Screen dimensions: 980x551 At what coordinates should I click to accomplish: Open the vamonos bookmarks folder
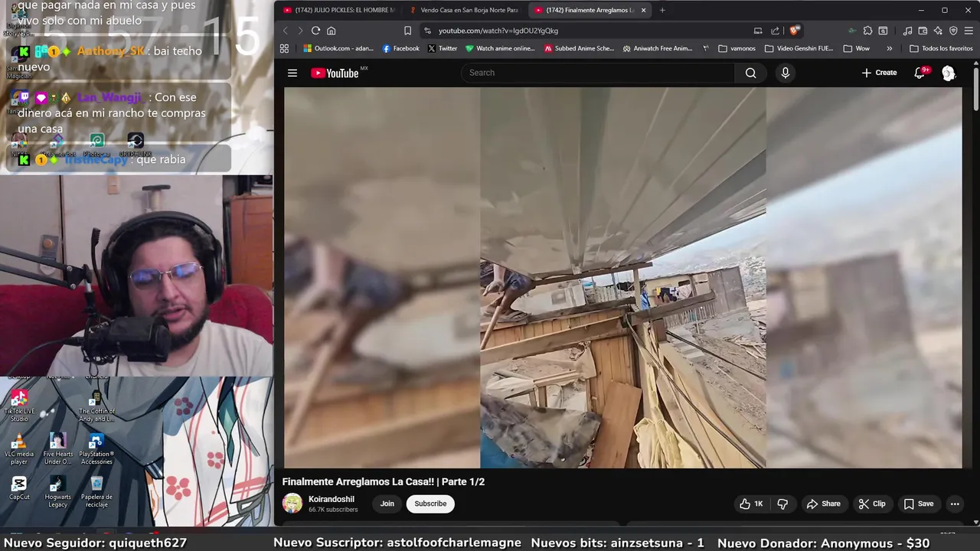(737, 48)
